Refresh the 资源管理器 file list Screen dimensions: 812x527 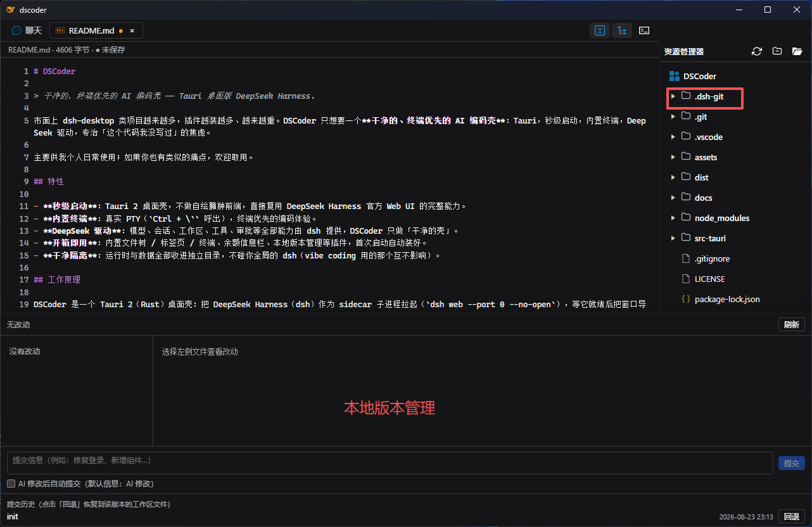756,51
